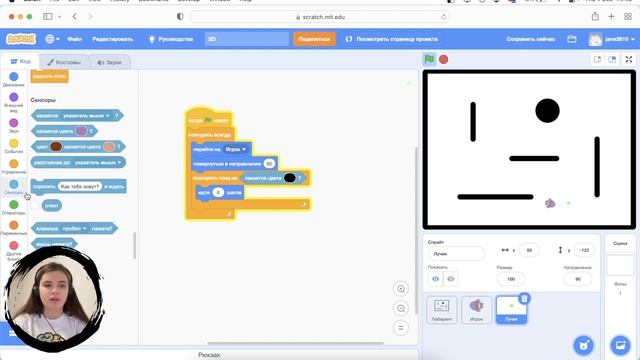Click Safari privacy shield icon
This screenshot has height=360, width=640.
coord(180,17)
